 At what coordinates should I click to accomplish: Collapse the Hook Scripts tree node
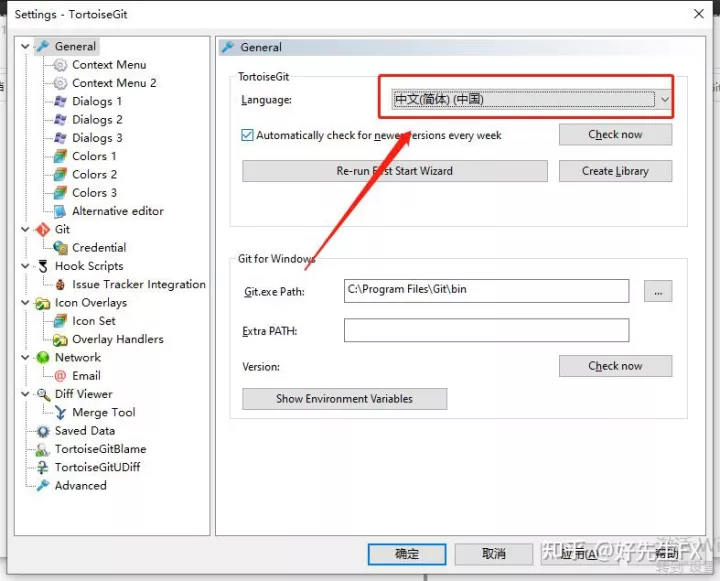pyautogui.click(x=26, y=266)
